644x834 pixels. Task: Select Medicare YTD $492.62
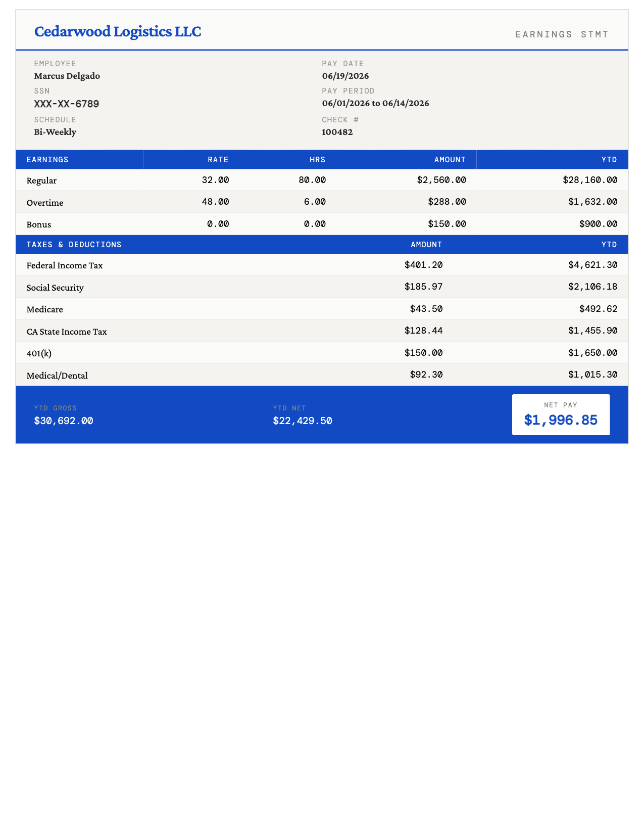(x=598, y=309)
